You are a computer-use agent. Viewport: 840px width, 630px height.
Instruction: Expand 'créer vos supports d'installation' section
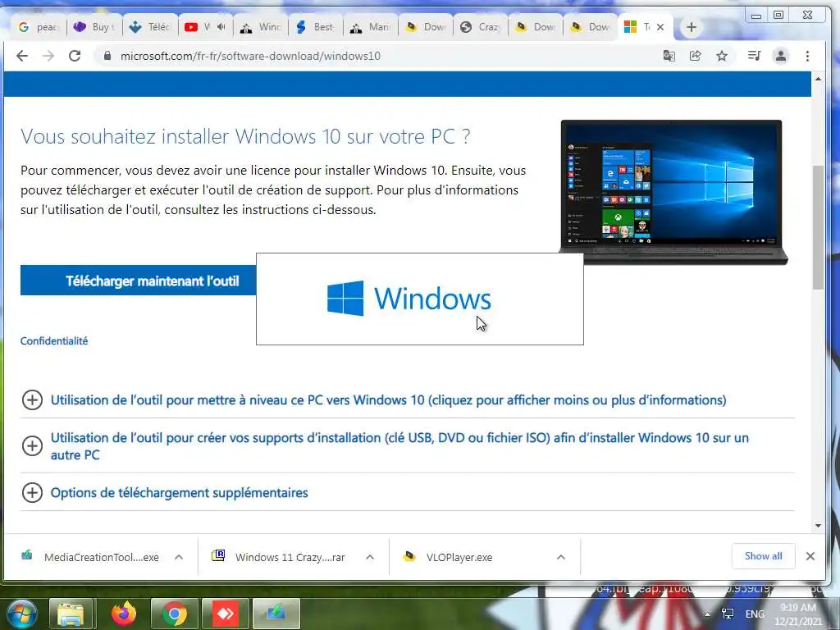[x=399, y=445]
